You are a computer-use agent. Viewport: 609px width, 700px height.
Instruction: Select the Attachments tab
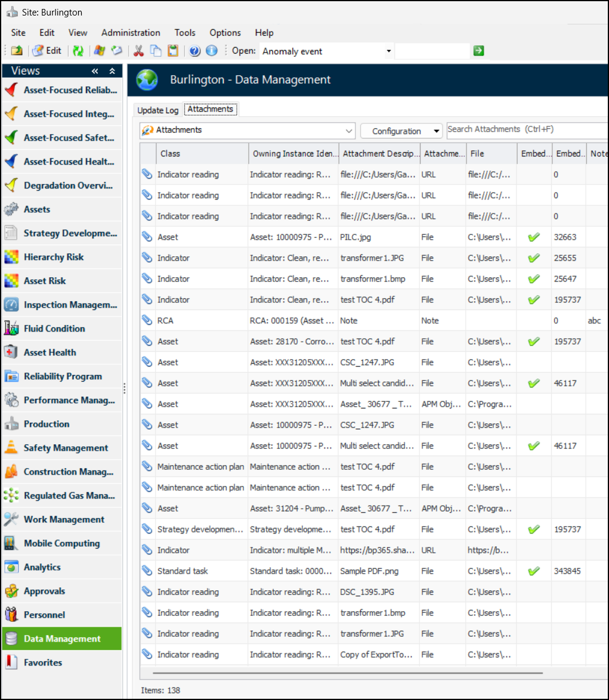(211, 109)
